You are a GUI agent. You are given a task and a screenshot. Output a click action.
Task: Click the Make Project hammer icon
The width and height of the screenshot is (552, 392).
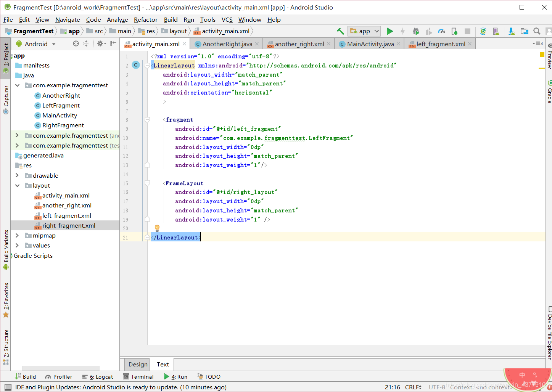coord(340,31)
